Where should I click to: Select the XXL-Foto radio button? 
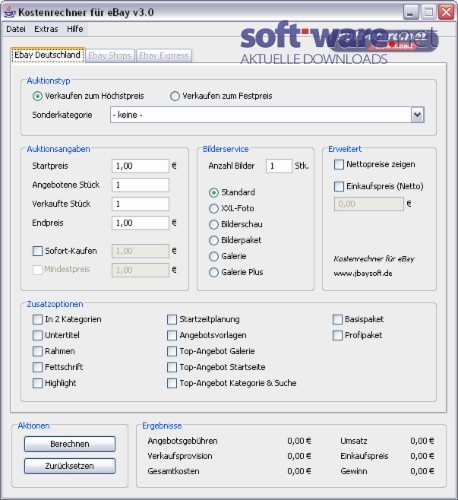214,209
